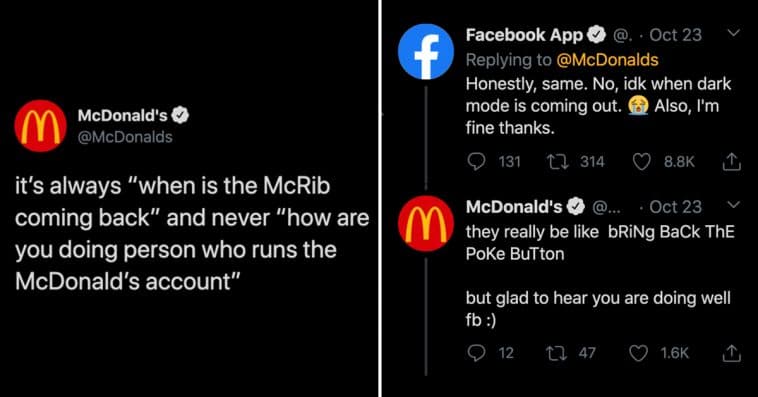Open McDonald's avatar on original tweet

41,126
